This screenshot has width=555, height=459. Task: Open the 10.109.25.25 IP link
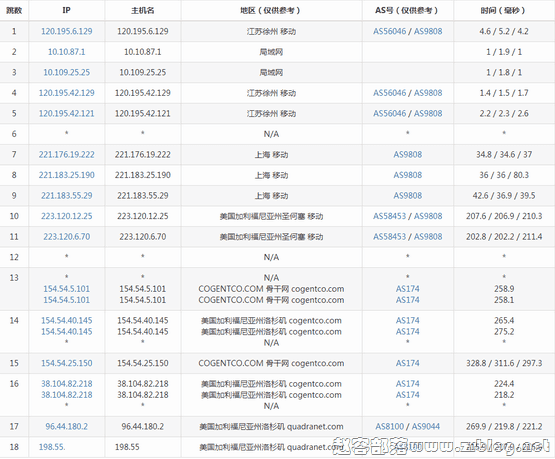click(x=67, y=72)
